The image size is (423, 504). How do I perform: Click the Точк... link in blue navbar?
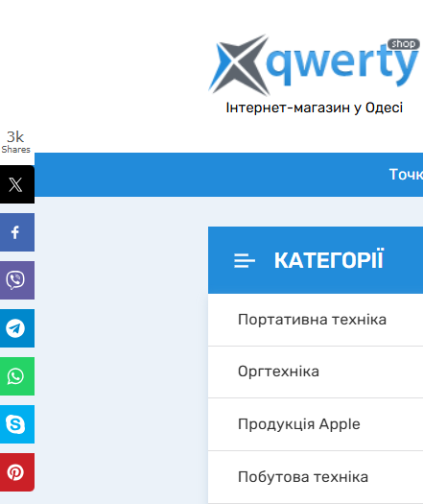coord(406,175)
